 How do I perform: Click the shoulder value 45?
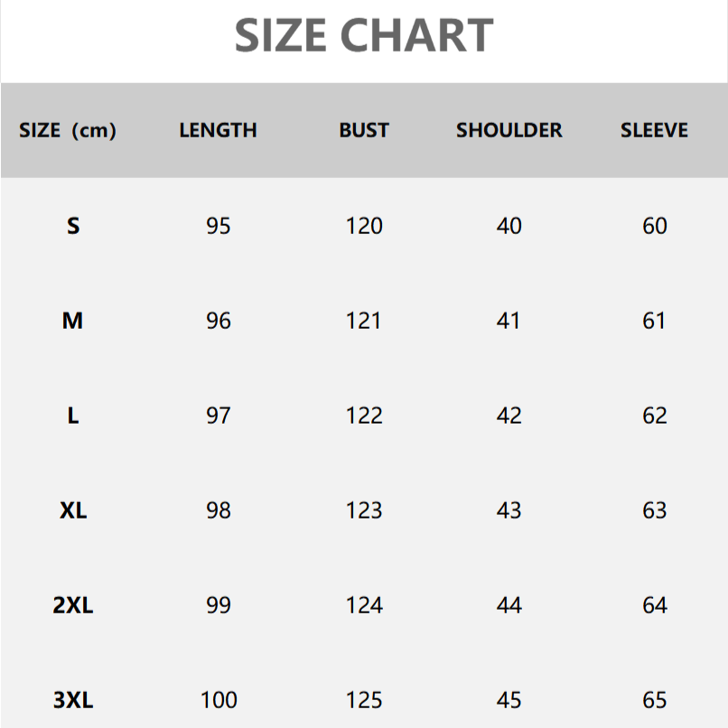pos(509,700)
